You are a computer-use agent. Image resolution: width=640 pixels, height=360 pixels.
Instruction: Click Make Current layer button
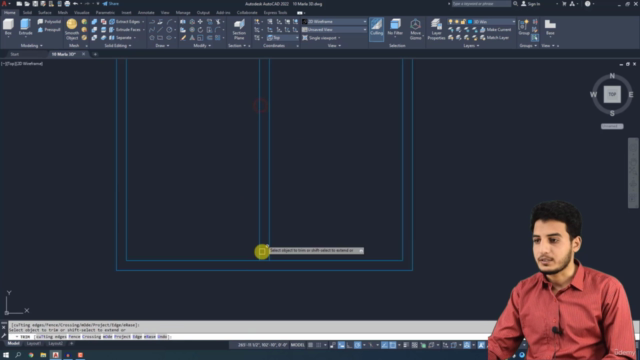pyautogui.click(x=496, y=30)
